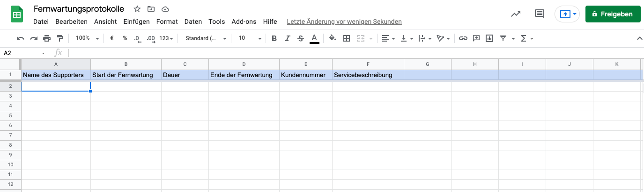Image resolution: width=644 pixels, height=192 pixels.
Task: Open the Einfügen menu
Action: click(136, 21)
